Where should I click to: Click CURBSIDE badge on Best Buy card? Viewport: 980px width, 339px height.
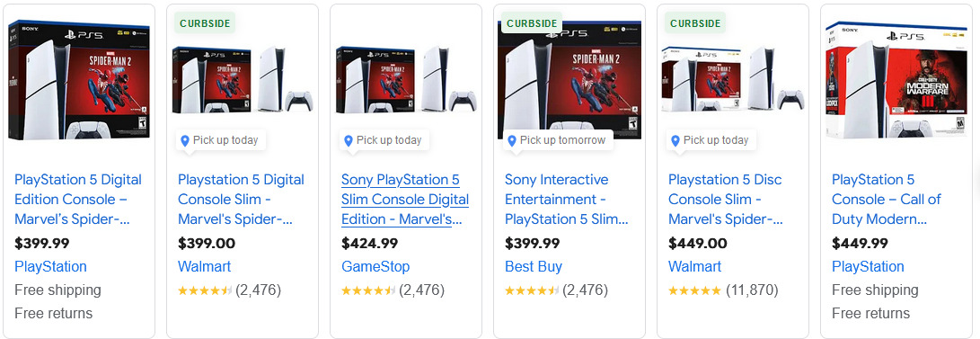532,23
